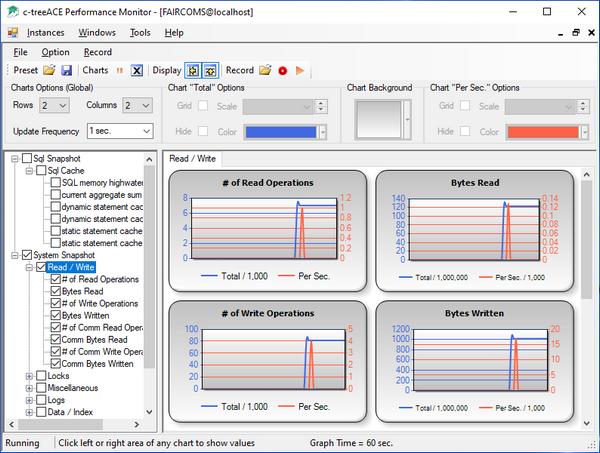Toggle first Display chart mode icon
600x453 pixels.
point(193,70)
